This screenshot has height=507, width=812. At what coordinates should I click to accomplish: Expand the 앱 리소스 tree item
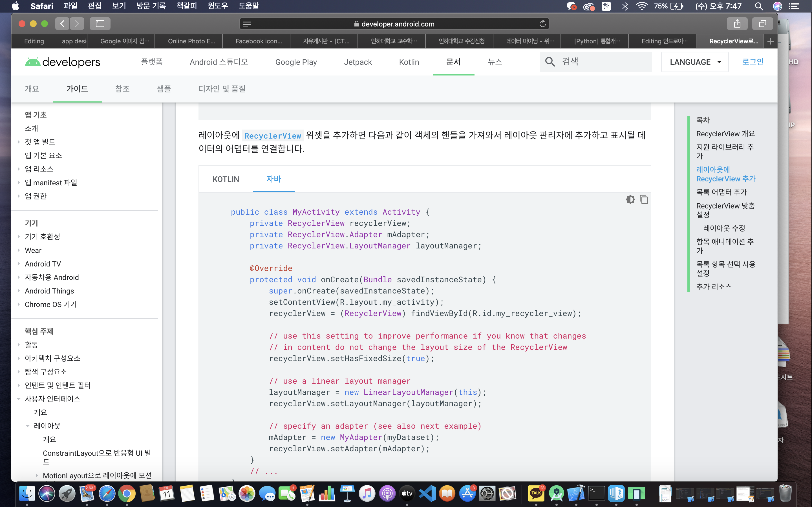coord(19,169)
